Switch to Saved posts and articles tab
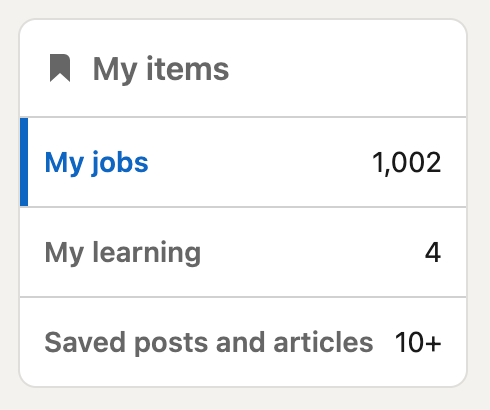Image resolution: width=490 pixels, height=410 pixels. tap(243, 342)
